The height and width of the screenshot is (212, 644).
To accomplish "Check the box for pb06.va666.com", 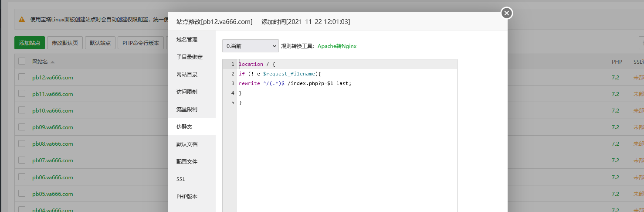I will [22, 177].
